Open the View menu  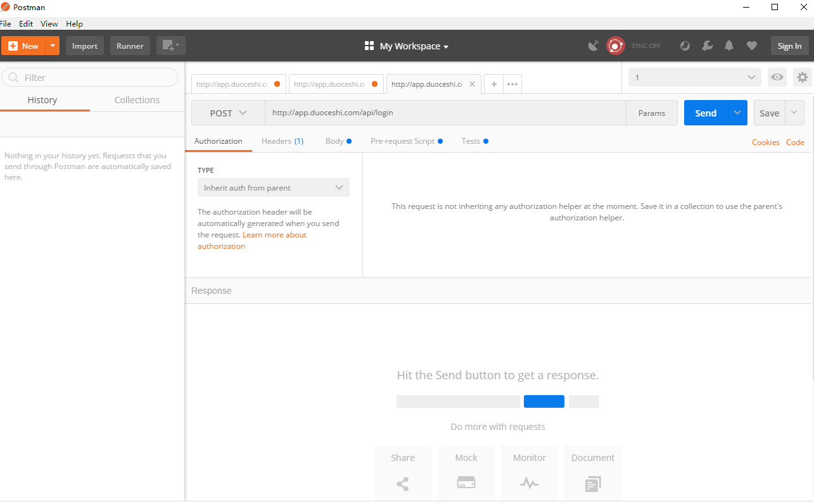coord(49,23)
